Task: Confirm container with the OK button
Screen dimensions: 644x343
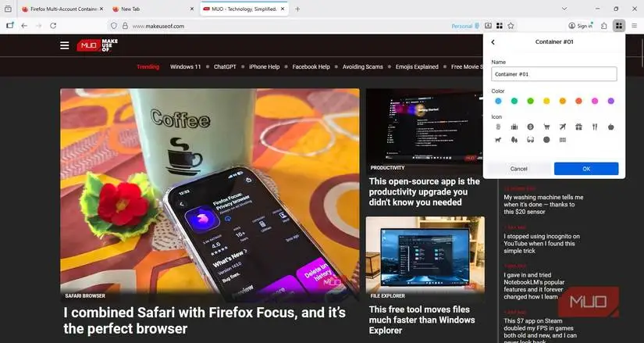Action: coord(586,169)
